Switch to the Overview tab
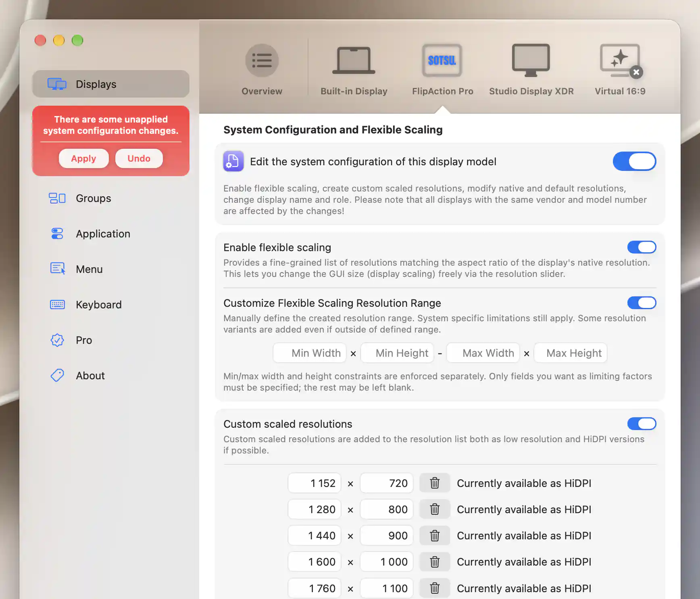 tap(262, 70)
